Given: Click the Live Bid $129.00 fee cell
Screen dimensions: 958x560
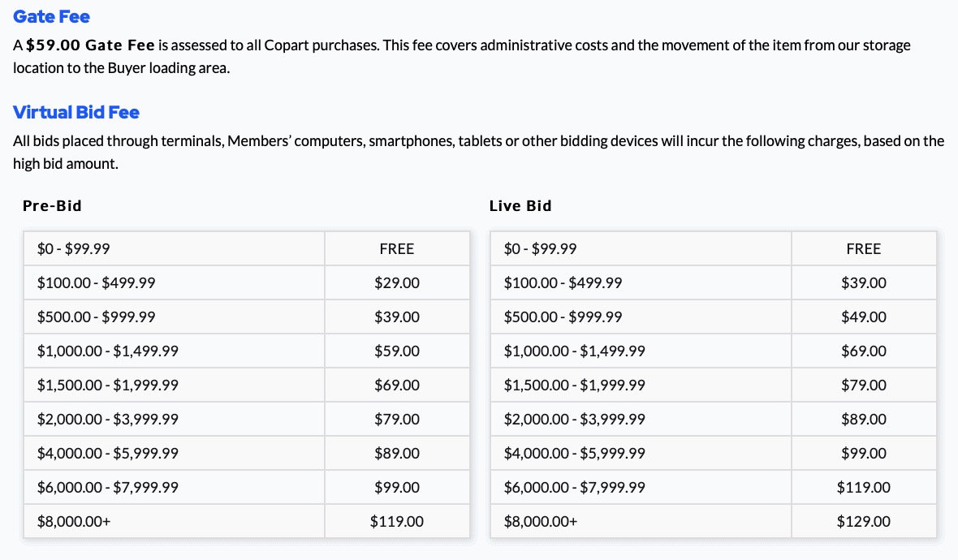Looking at the screenshot, I should 863,522.
